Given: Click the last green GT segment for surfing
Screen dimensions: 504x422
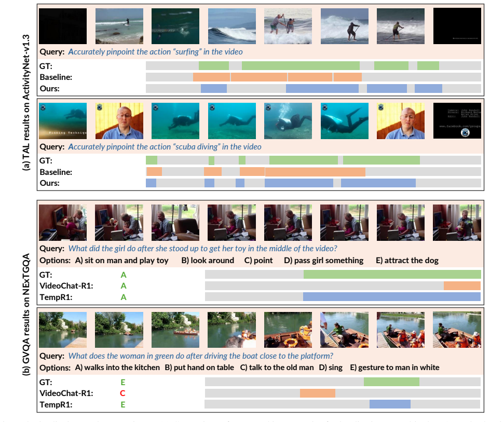Looking at the screenshot, I should tap(428, 66).
